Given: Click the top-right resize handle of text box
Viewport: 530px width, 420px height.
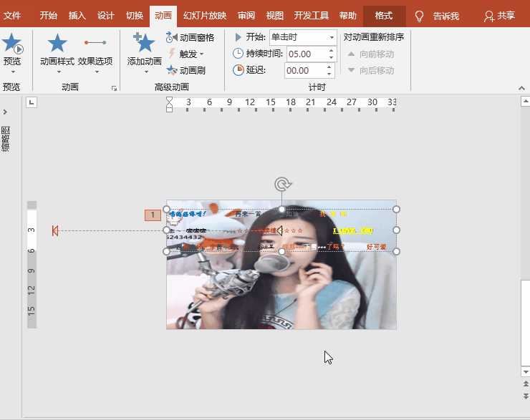Looking at the screenshot, I should pyautogui.click(x=397, y=210).
